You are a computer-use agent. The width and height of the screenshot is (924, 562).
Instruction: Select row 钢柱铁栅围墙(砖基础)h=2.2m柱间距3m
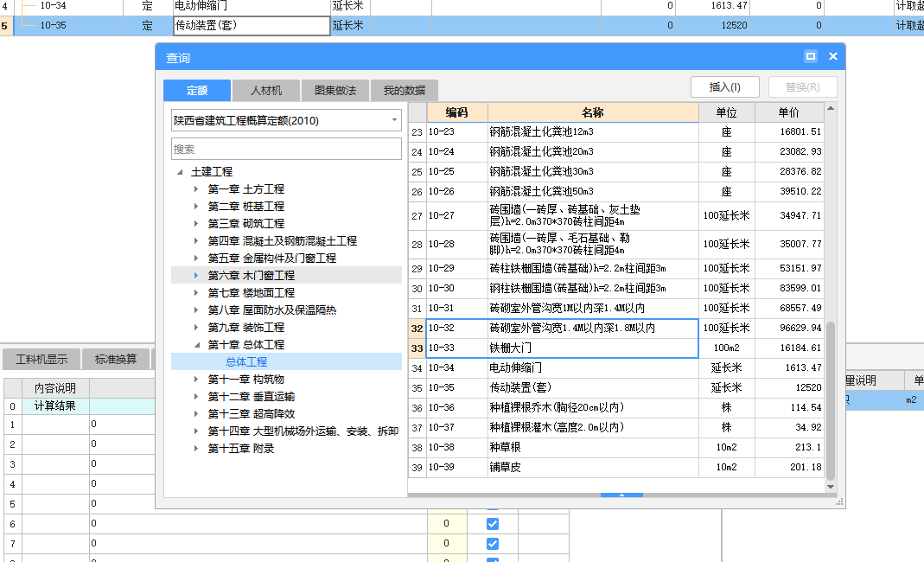pyautogui.click(x=615, y=289)
